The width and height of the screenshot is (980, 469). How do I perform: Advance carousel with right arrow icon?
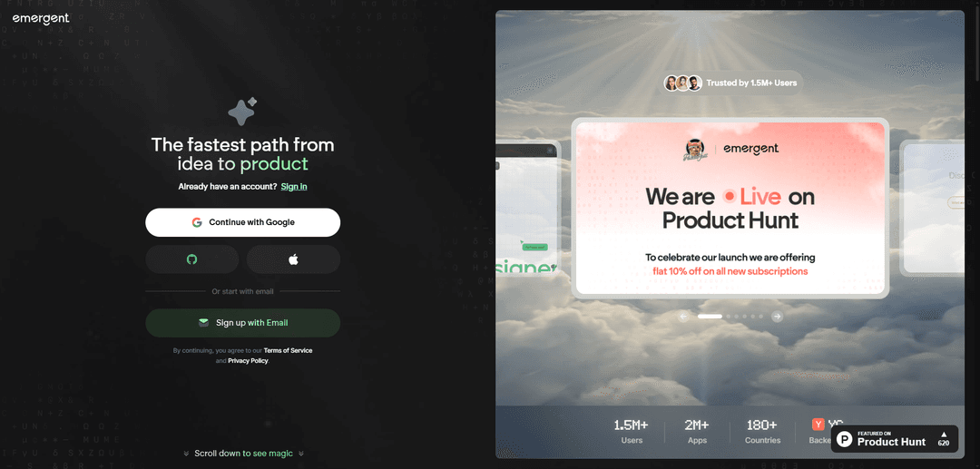[x=778, y=317]
